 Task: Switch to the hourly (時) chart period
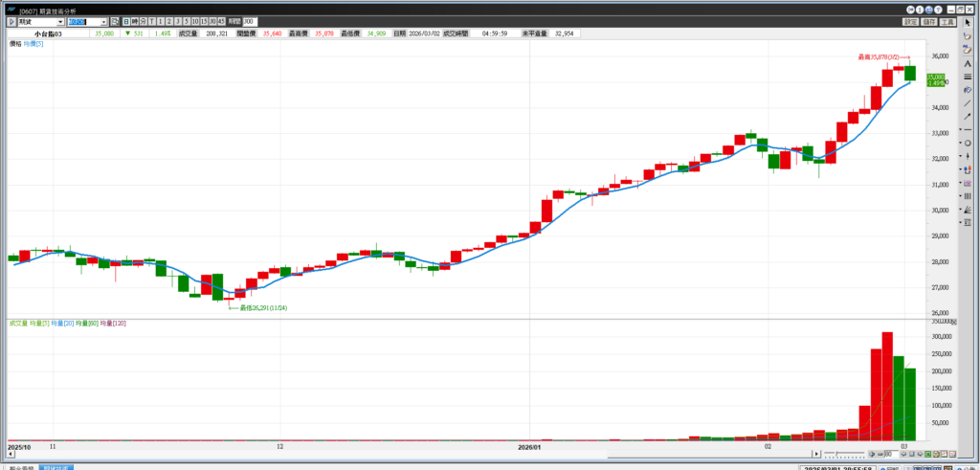click(133, 21)
